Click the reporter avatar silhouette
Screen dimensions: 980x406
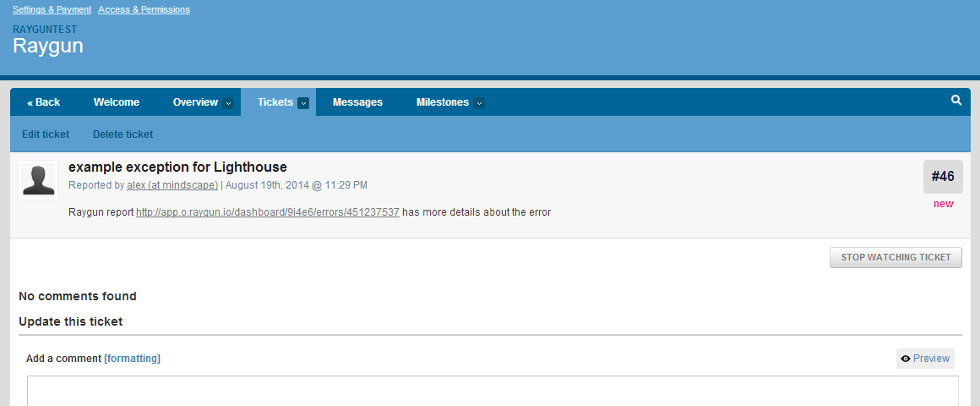pos(38,180)
